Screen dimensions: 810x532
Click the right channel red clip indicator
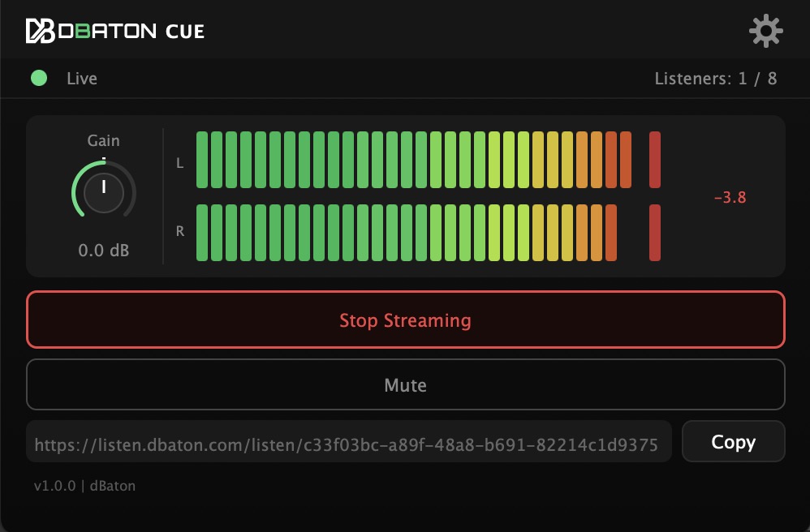click(x=654, y=232)
